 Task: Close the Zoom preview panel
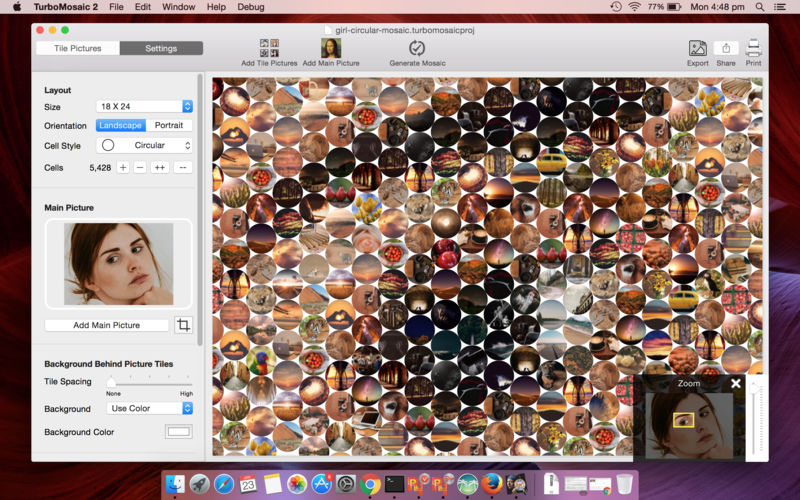tap(735, 383)
